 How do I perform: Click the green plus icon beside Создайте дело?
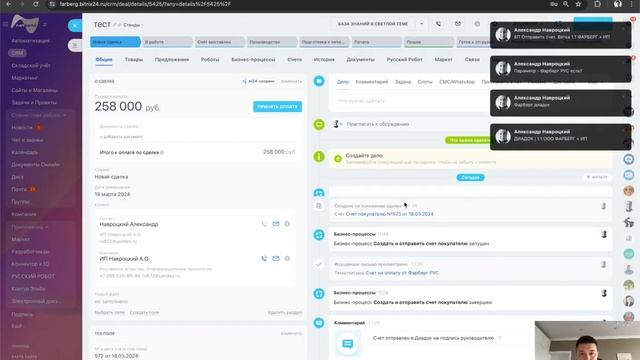tap(338, 158)
